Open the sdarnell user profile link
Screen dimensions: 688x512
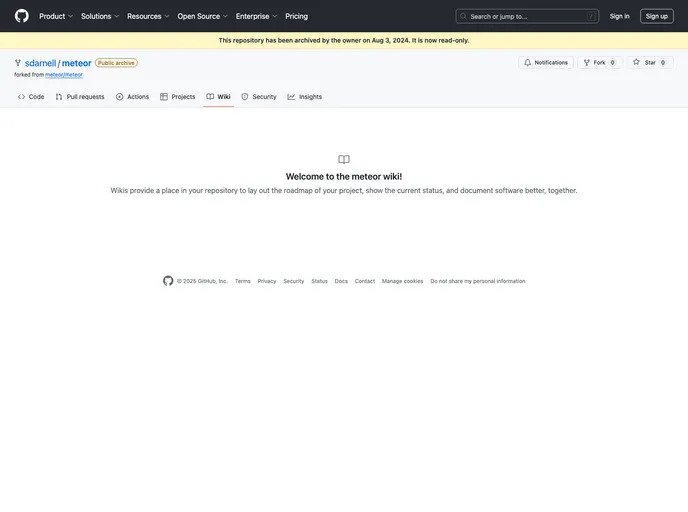click(40, 63)
